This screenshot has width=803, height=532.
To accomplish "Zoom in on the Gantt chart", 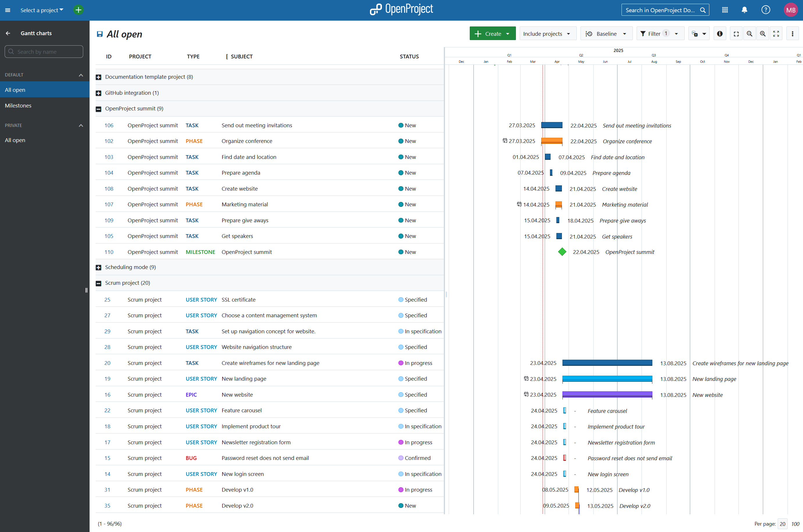I will (x=763, y=33).
